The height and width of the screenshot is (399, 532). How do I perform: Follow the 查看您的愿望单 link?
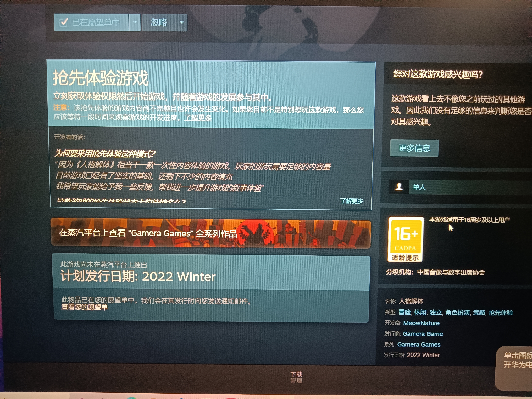(x=84, y=307)
